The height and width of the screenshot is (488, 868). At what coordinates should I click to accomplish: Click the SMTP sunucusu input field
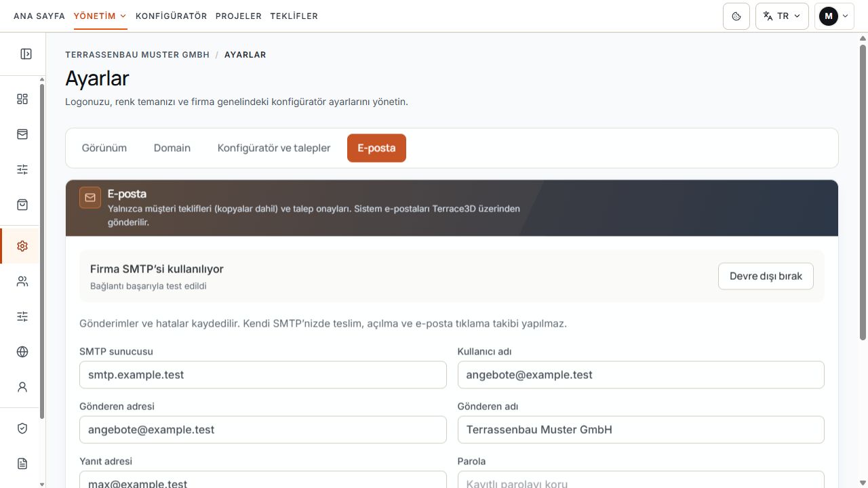263,375
